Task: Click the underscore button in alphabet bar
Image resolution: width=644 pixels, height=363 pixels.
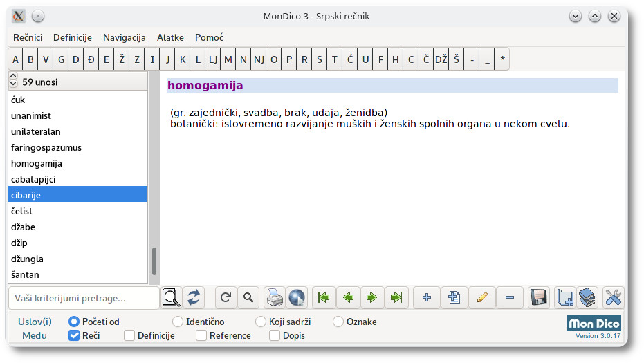Action: (487, 59)
